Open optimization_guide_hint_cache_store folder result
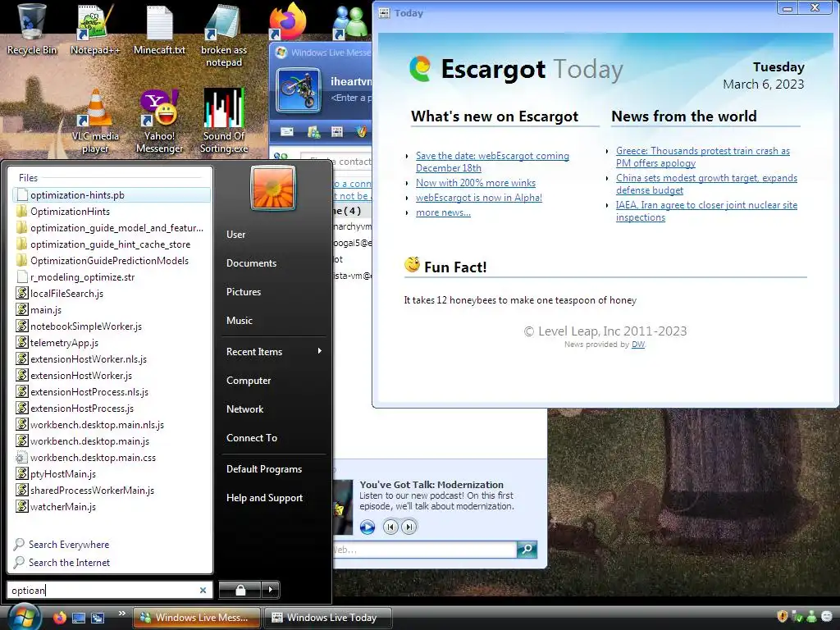The image size is (840, 630). 112,244
